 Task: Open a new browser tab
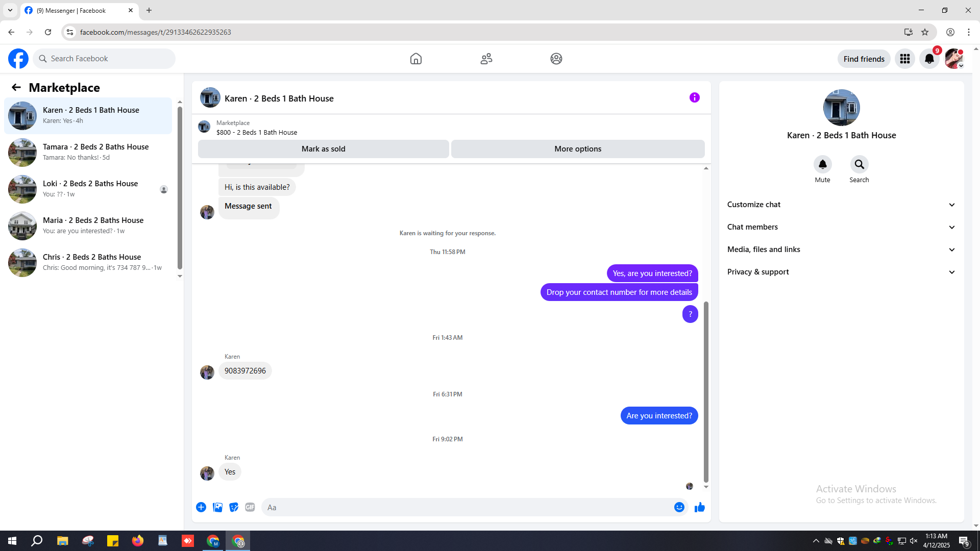coord(149,10)
